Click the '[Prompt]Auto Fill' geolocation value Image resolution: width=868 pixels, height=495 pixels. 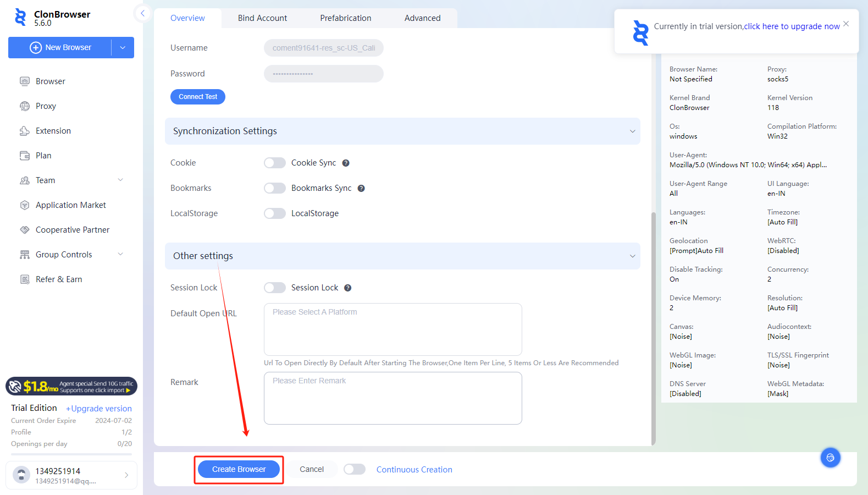[696, 251]
